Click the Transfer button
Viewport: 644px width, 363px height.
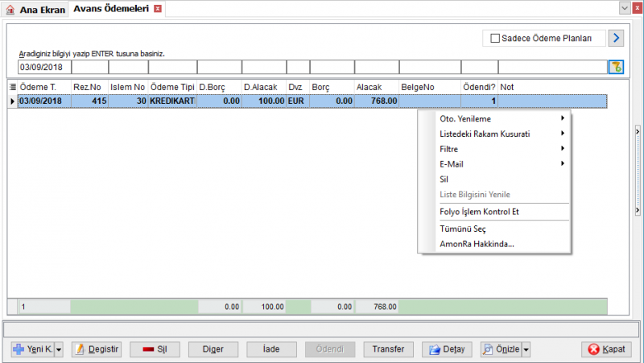pos(388,349)
